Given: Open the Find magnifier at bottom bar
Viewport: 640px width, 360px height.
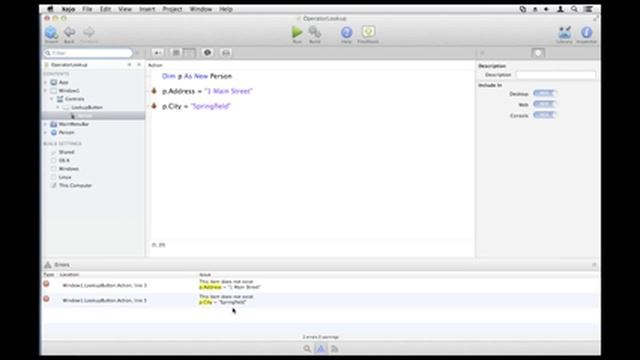Looking at the screenshot, I should [307, 349].
